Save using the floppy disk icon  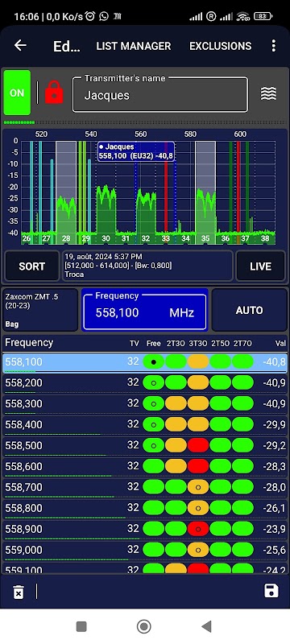(x=271, y=591)
